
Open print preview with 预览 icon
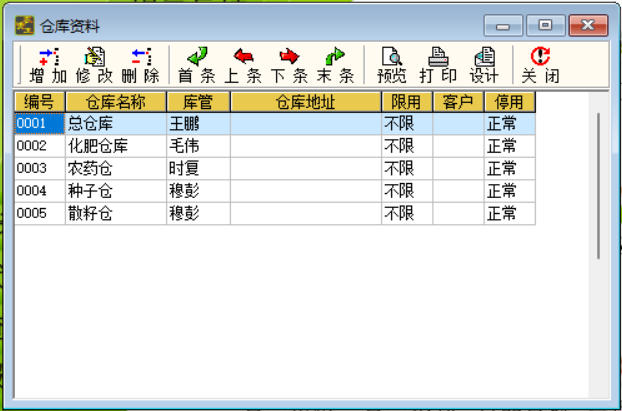392,65
